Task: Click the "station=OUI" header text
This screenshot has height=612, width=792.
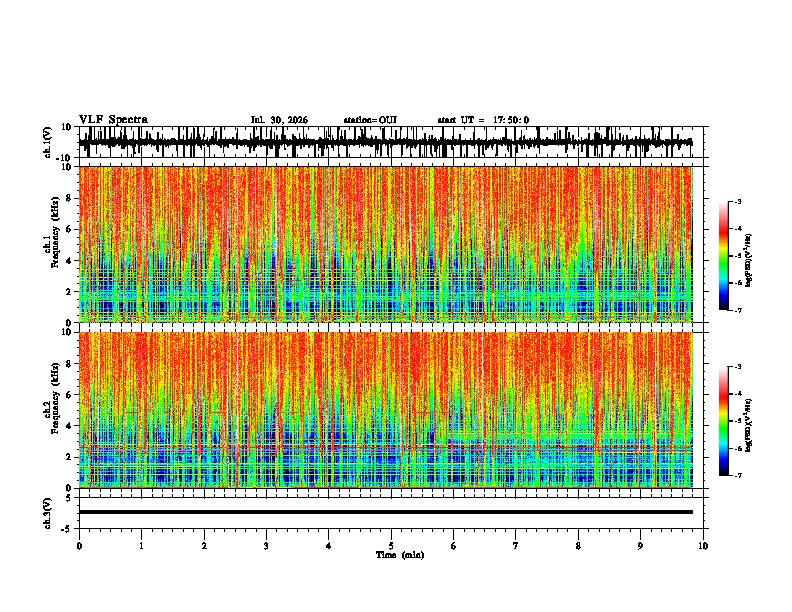Action: click(370, 120)
